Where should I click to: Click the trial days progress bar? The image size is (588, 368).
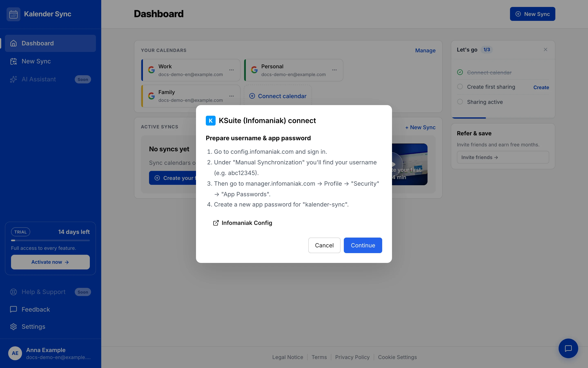click(50, 240)
